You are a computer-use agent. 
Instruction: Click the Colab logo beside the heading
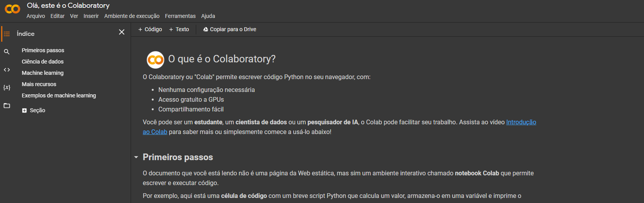pyautogui.click(x=155, y=60)
